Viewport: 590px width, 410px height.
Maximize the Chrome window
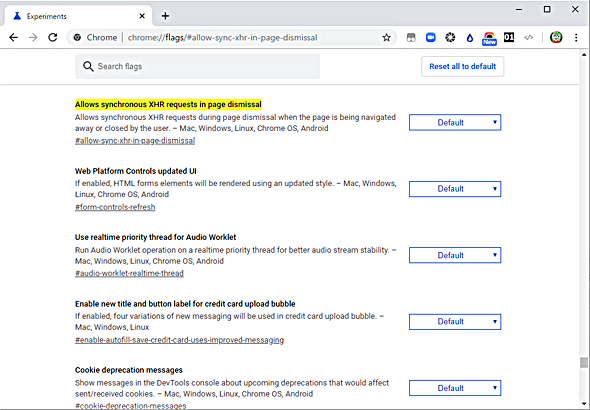(x=547, y=9)
